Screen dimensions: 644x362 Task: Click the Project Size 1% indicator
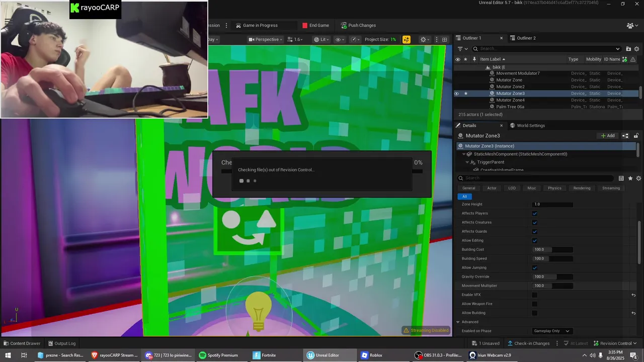coord(380,39)
